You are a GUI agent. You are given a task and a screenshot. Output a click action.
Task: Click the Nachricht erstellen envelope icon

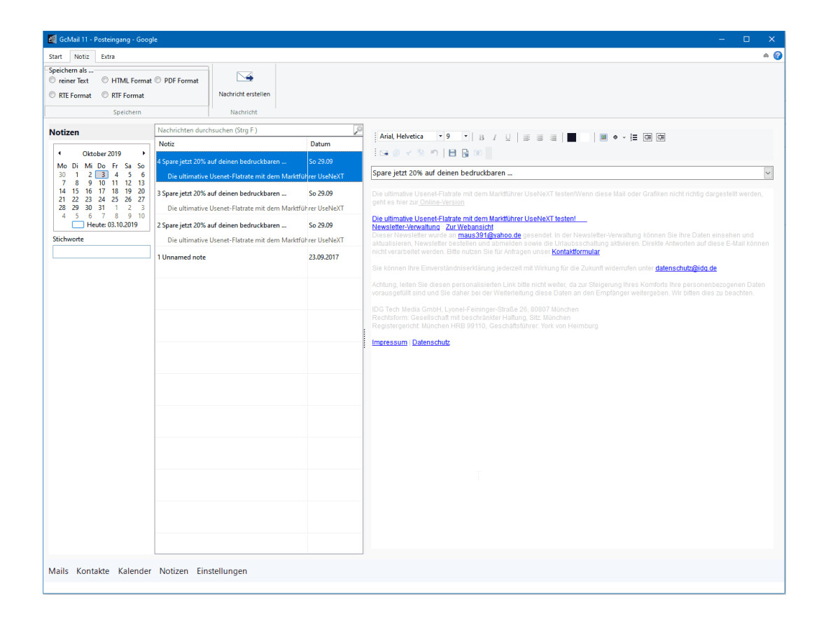pyautogui.click(x=244, y=78)
